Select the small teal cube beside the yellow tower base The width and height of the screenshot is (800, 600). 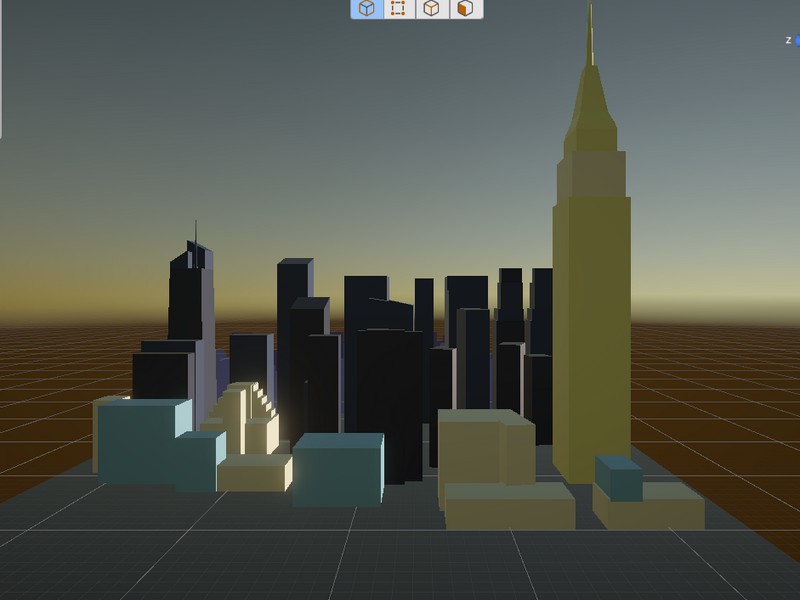tap(619, 478)
